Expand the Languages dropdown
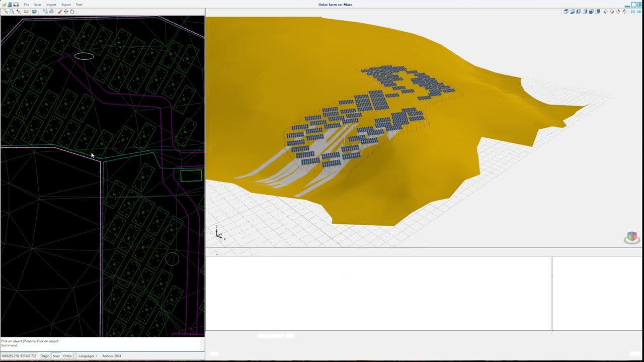Screen dimensions: 644x362 (x=88, y=356)
